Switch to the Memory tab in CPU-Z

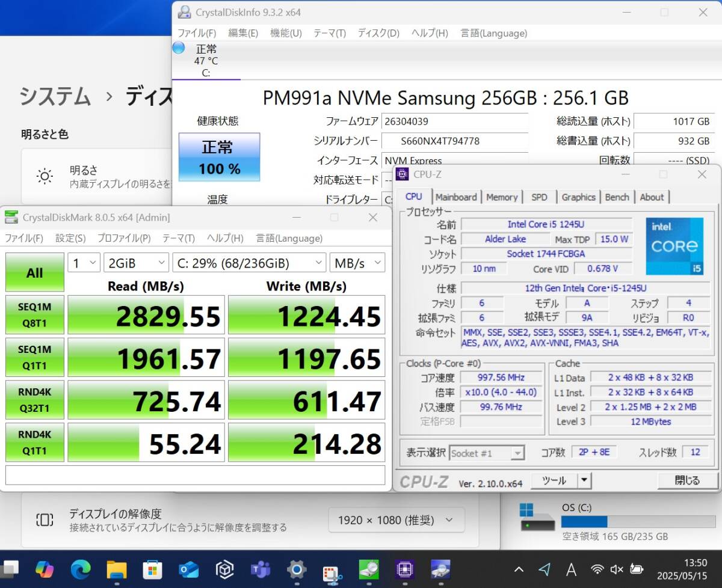(502, 197)
